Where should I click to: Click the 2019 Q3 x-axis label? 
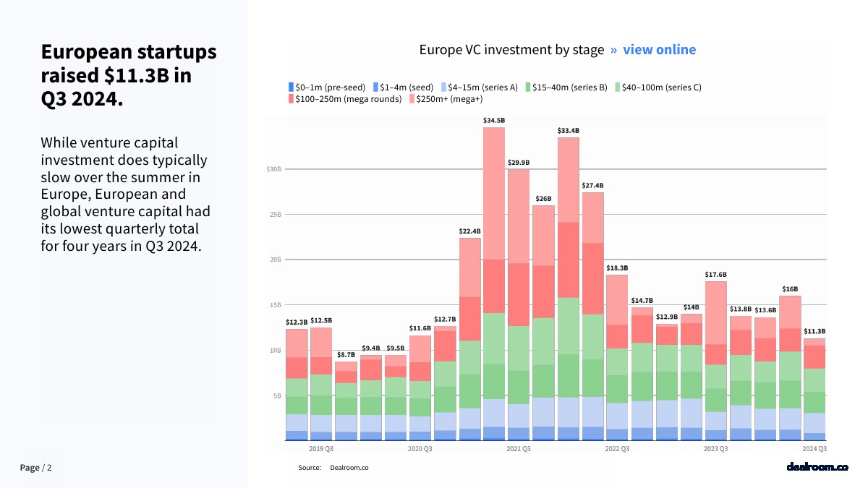321,449
